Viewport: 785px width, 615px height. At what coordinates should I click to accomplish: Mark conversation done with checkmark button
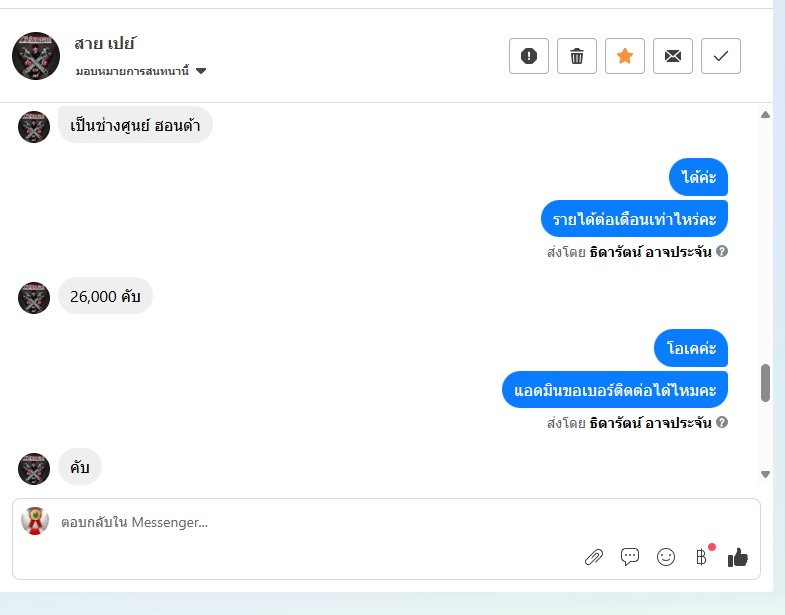pos(721,56)
